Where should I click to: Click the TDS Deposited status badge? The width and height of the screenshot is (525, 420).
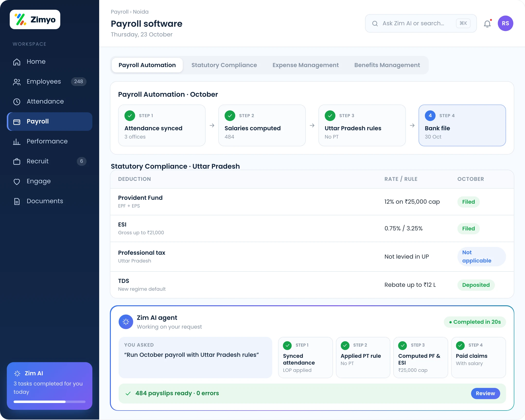pos(476,285)
